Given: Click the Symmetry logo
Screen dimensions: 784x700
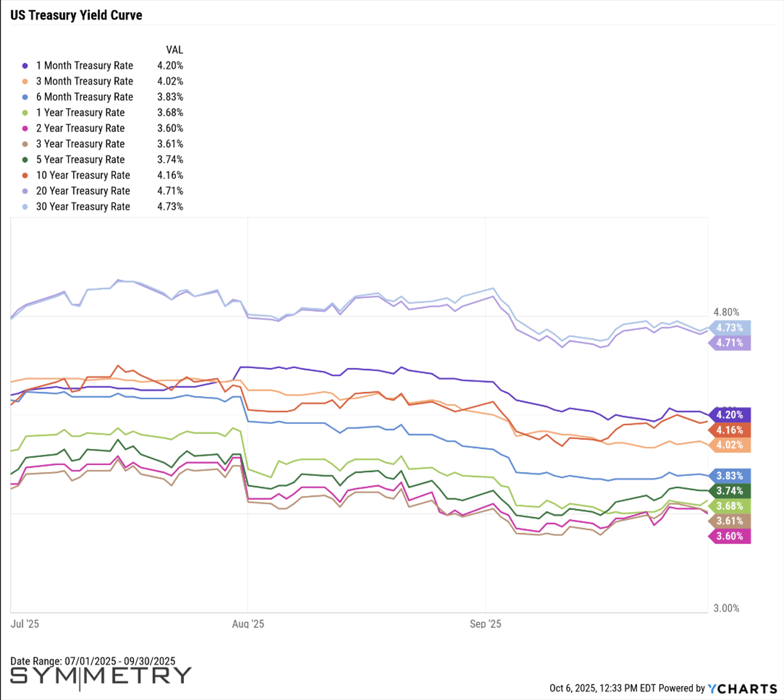Looking at the screenshot, I should [101, 676].
